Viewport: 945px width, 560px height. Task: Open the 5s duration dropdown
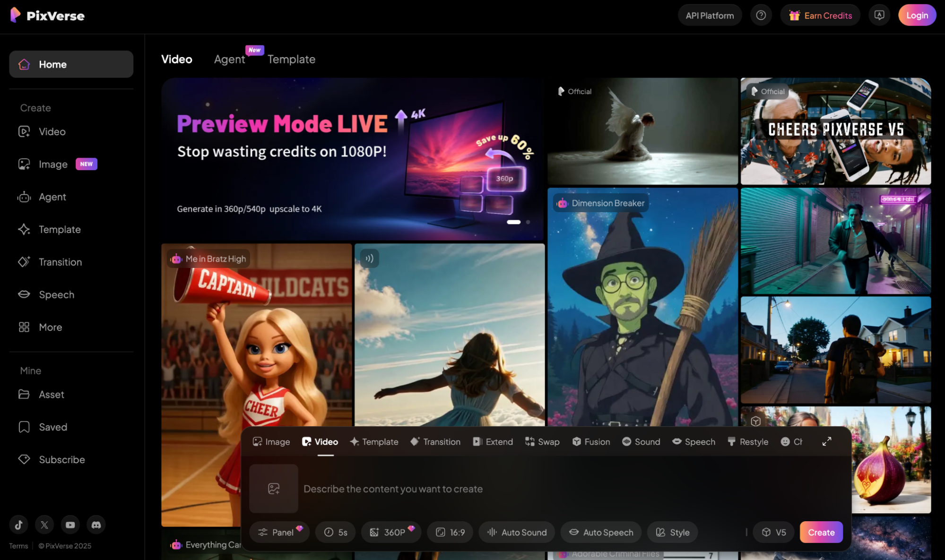[x=336, y=532]
